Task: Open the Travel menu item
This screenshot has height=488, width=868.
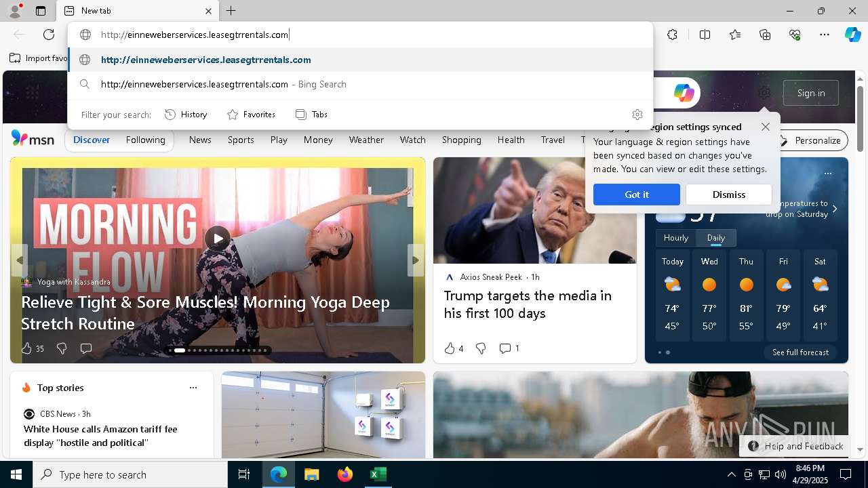Action: pos(553,140)
